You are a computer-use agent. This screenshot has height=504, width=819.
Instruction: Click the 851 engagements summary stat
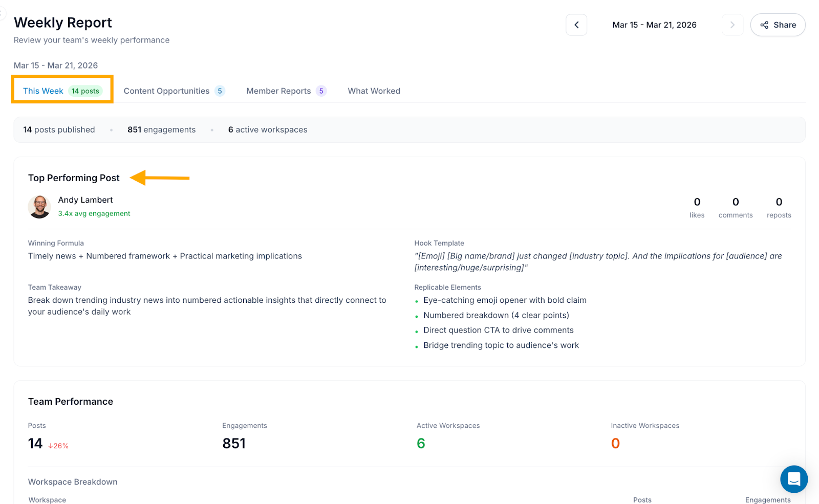[161, 129]
